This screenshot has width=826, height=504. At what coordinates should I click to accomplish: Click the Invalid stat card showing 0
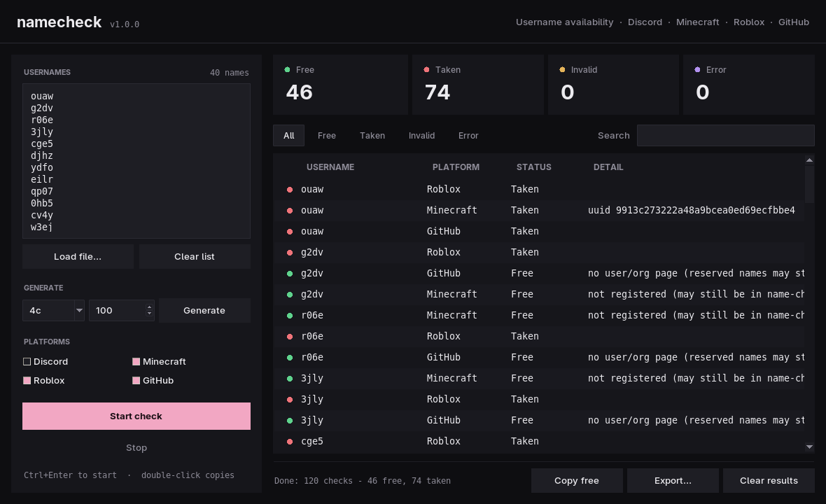614,85
